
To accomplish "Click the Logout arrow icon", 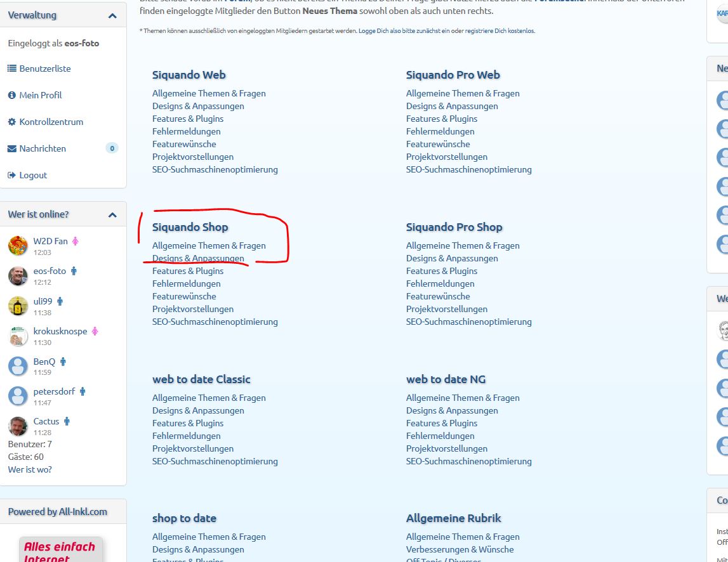I will pyautogui.click(x=12, y=175).
